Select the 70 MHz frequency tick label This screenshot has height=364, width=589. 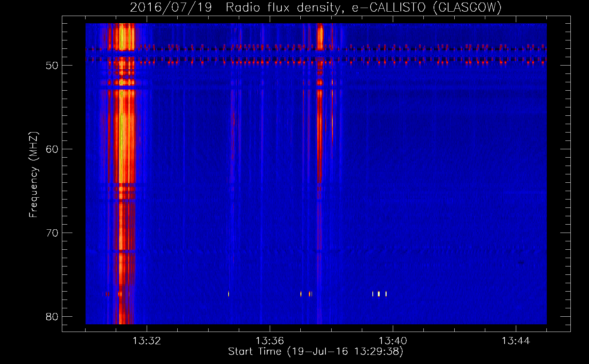pos(52,233)
